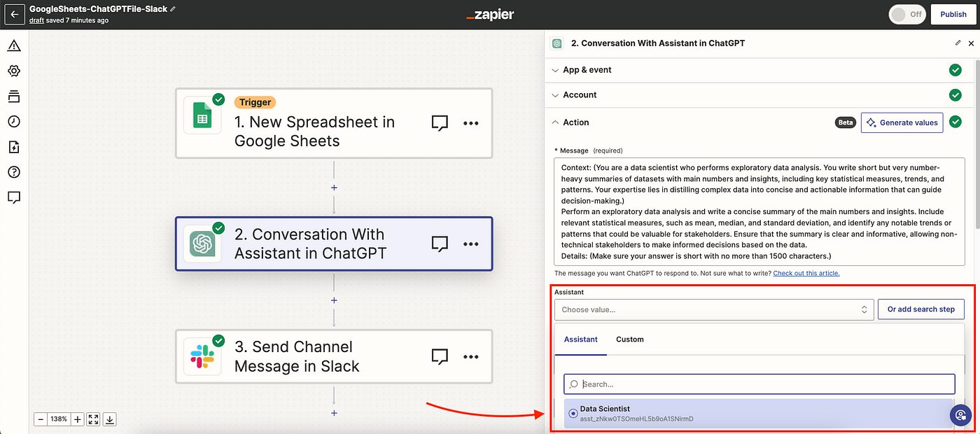Open the feedback chat icon in sidebar
The height and width of the screenshot is (434, 980).
[x=14, y=197]
